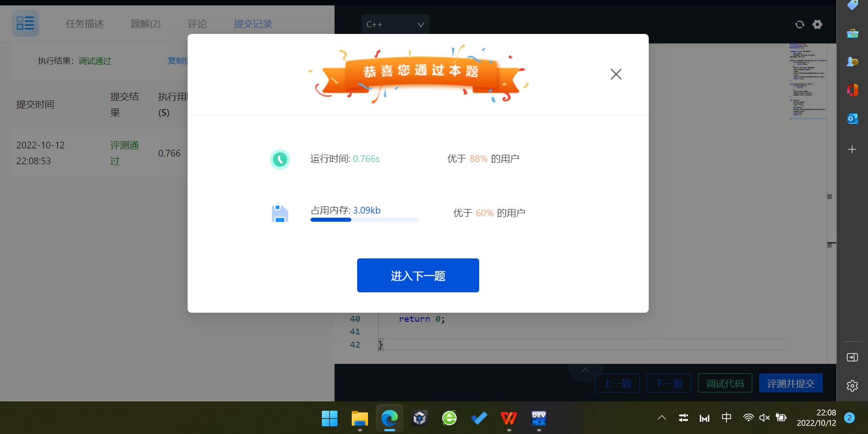
Task: Click the 提交时间 column header
Action: [35, 105]
